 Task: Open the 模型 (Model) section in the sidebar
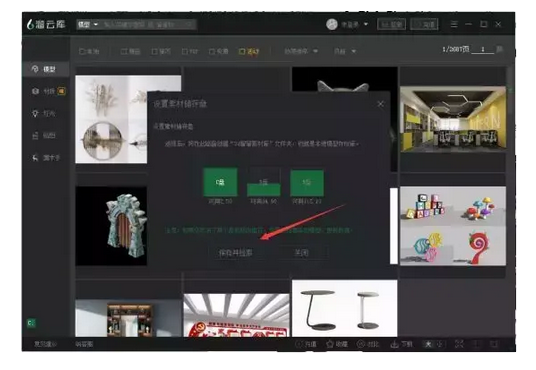pyautogui.click(x=46, y=69)
